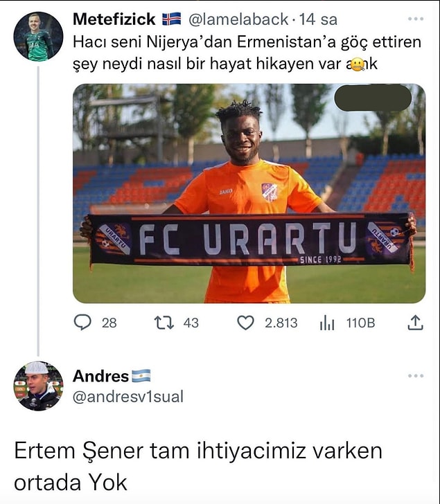Open the @andresv1sual handle link
This screenshot has height=504, width=440.
[128, 396]
